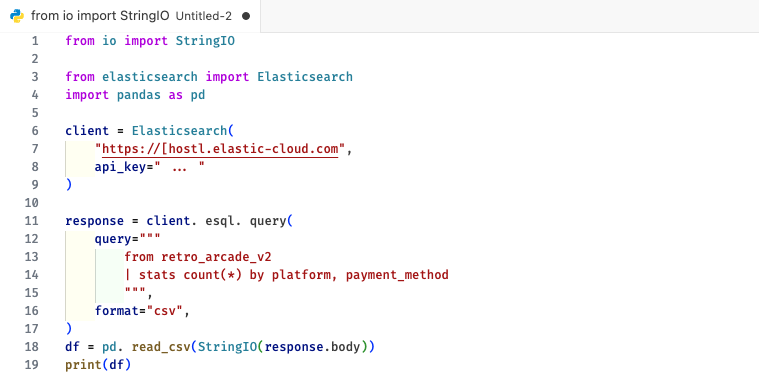Click the 'df' variable on line 18
759x377 pixels.
tap(73, 347)
